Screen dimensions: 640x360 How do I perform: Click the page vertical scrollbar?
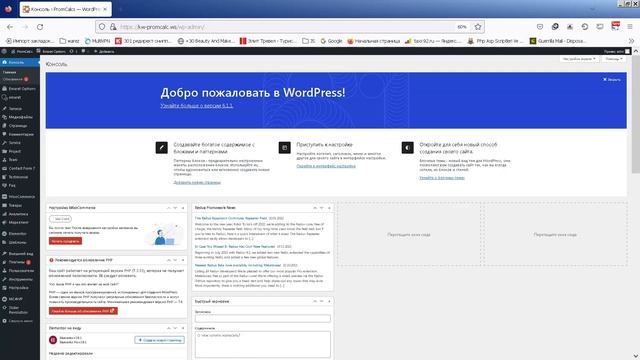(636, 114)
